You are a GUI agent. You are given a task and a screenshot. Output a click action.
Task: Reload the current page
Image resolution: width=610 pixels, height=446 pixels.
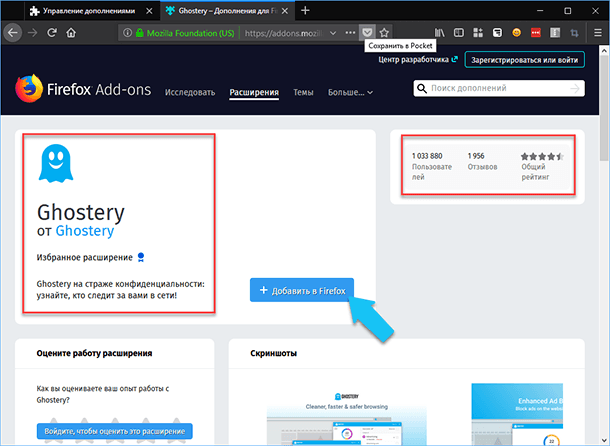52,33
